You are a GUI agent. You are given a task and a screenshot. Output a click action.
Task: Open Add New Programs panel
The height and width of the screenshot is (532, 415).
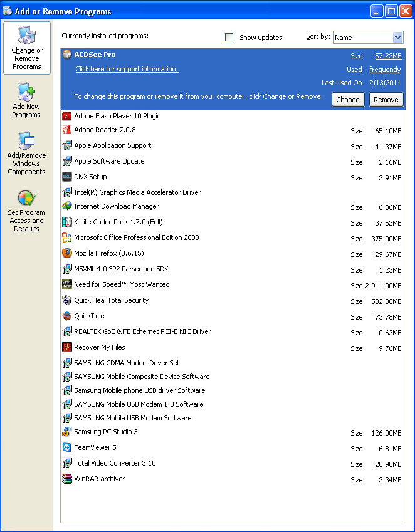(26, 100)
